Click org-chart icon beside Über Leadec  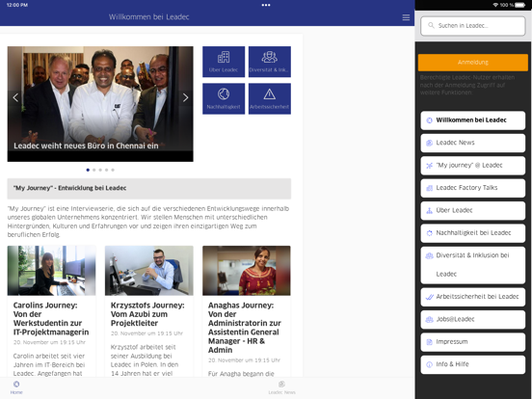click(429, 210)
